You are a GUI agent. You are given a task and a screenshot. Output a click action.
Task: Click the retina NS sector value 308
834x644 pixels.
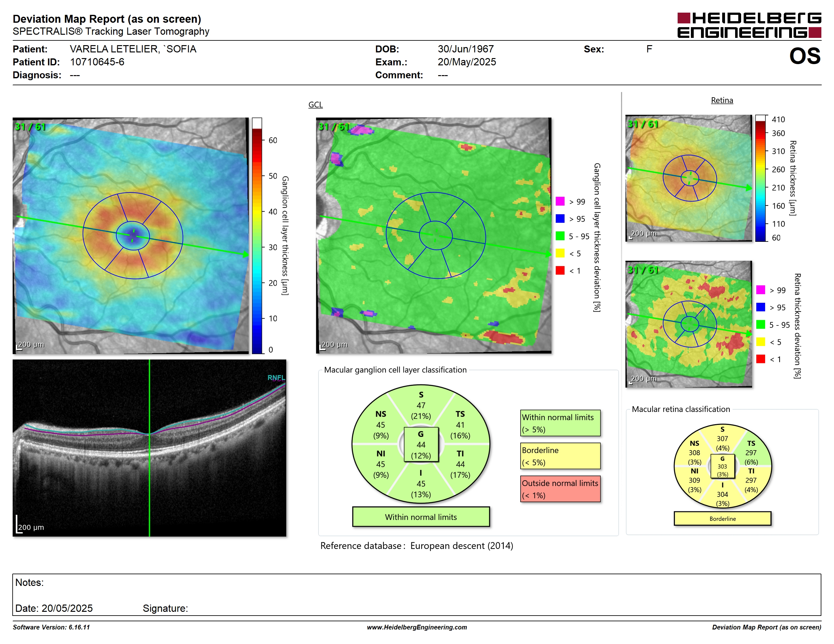pos(694,453)
